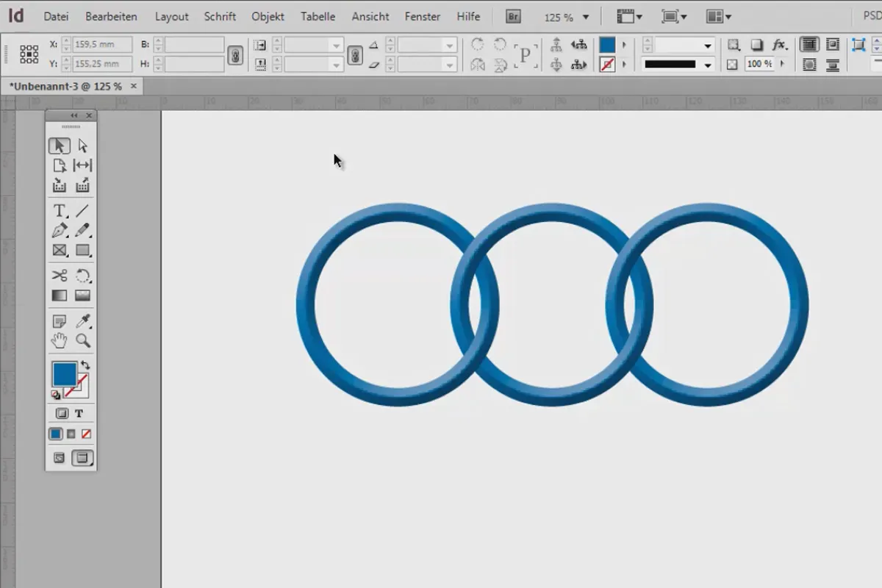
Task: Click the Rotate 90° counter-clockwise icon
Action: pos(500,45)
